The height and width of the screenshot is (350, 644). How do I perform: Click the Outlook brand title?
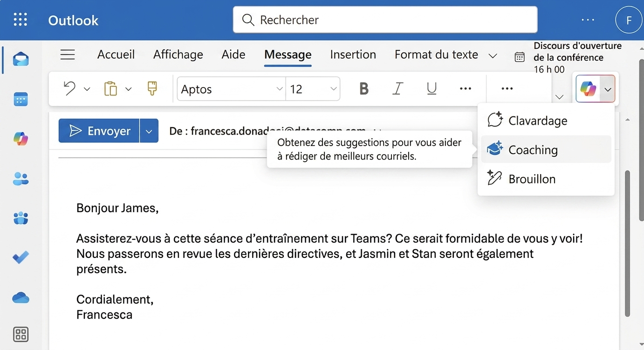tap(73, 20)
